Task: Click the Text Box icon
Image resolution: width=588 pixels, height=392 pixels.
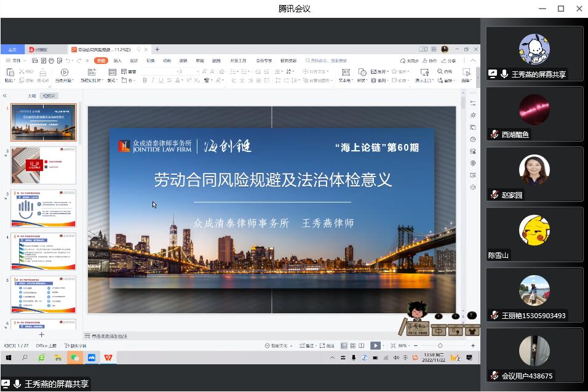Action: click(346, 72)
